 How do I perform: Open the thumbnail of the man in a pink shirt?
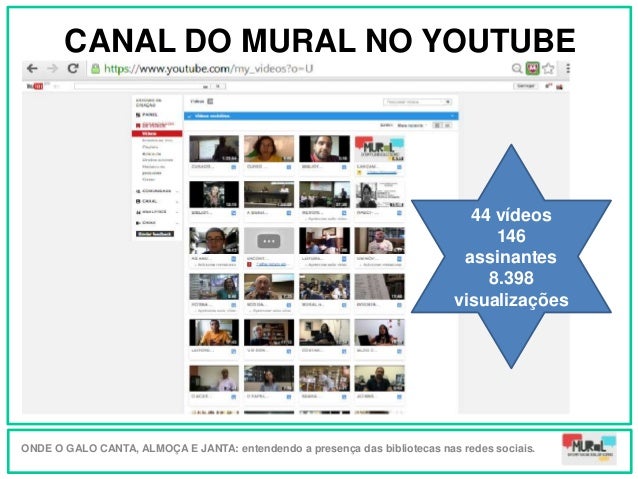point(380,241)
